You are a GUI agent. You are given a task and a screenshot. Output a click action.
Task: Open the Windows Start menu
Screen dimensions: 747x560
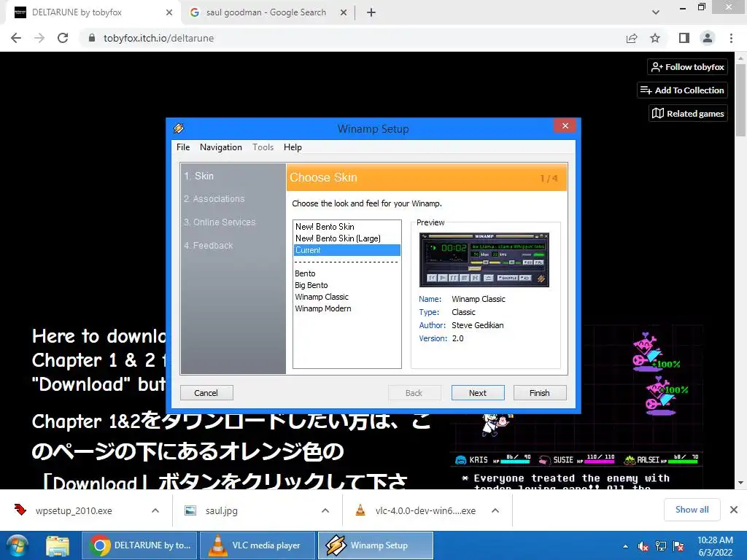[x=16, y=545]
